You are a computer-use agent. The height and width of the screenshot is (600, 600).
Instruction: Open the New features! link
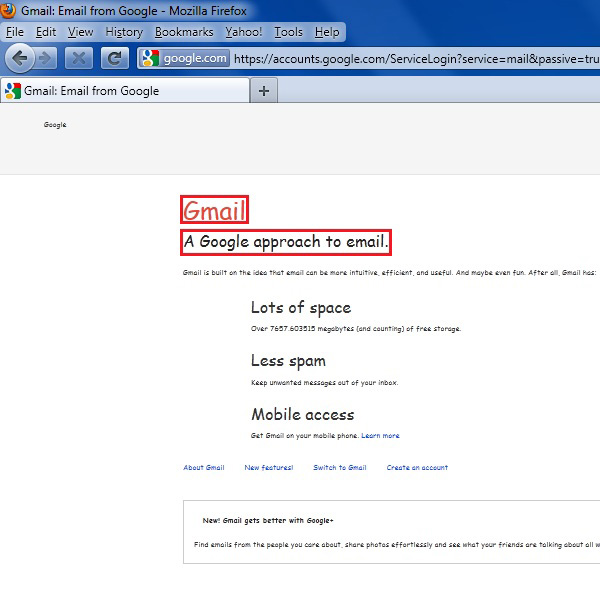pos(269,468)
